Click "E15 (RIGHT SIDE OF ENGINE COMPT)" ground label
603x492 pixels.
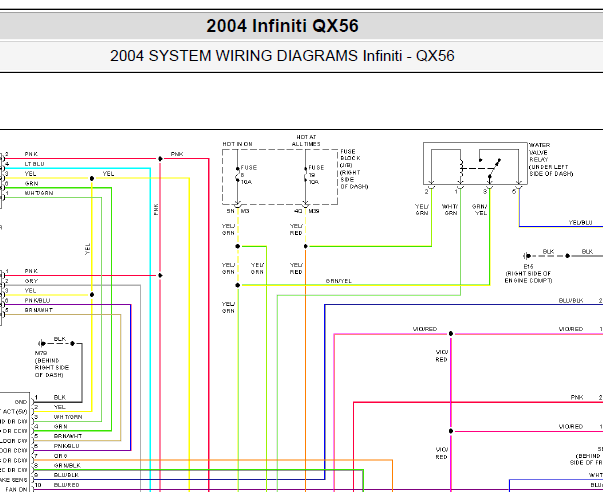(528, 274)
